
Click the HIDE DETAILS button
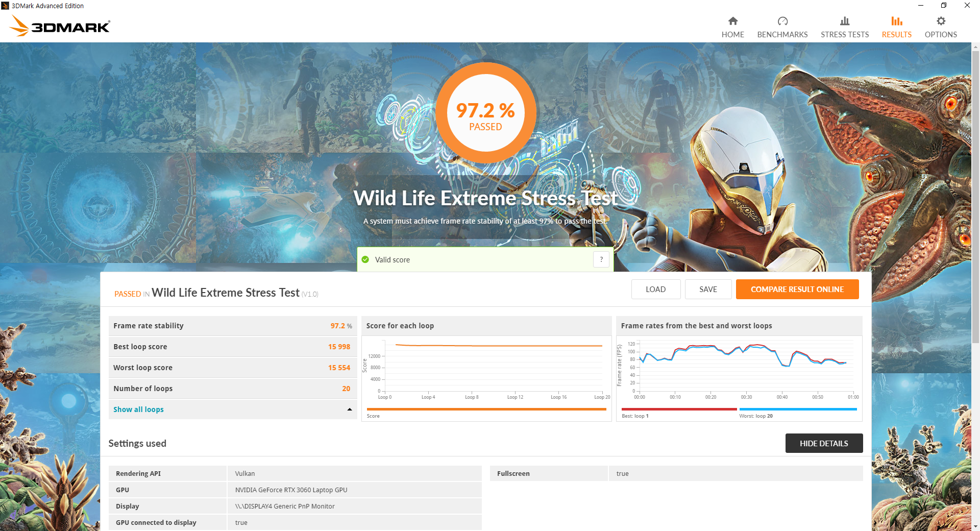click(824, 443)
